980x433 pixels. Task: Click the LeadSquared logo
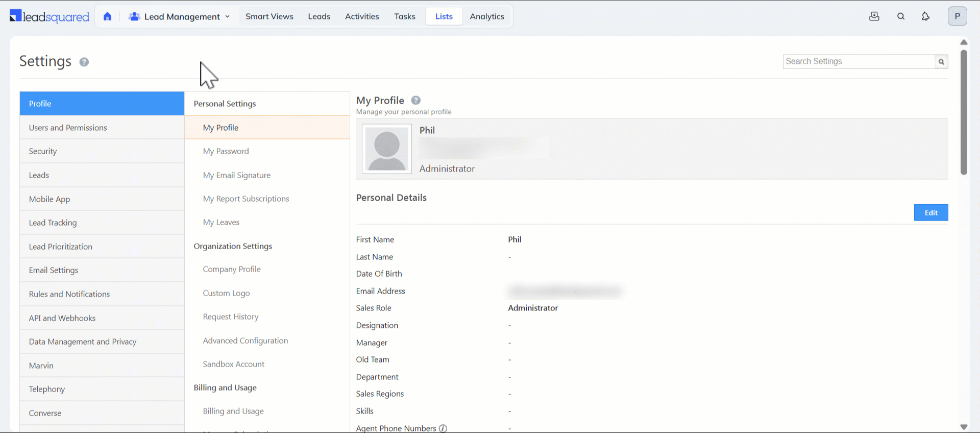coord(50,16)
